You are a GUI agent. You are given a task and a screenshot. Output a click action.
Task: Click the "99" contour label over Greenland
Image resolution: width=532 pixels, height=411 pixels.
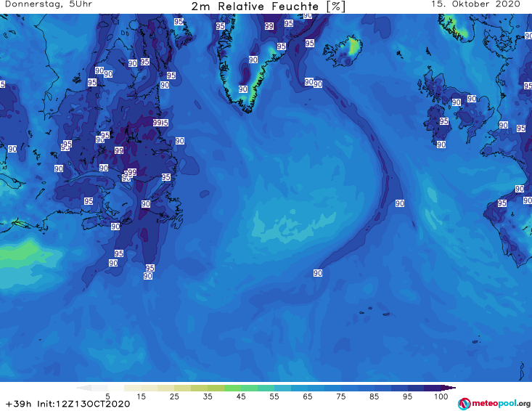[269, 26]
